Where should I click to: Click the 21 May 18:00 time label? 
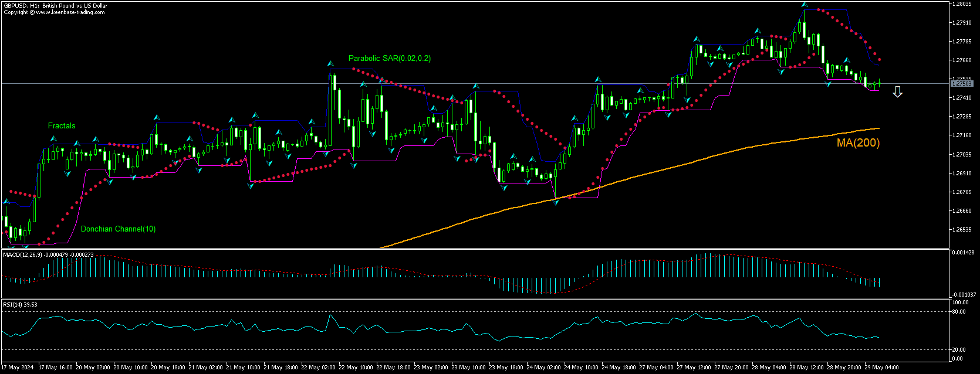pyautogui.click(x=281, y=368)
